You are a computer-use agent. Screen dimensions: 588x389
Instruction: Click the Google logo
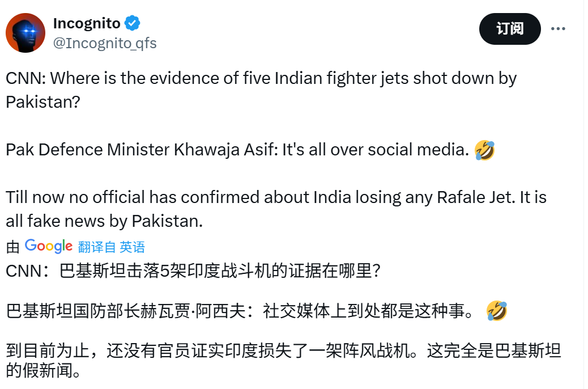(x=49, y=246)
